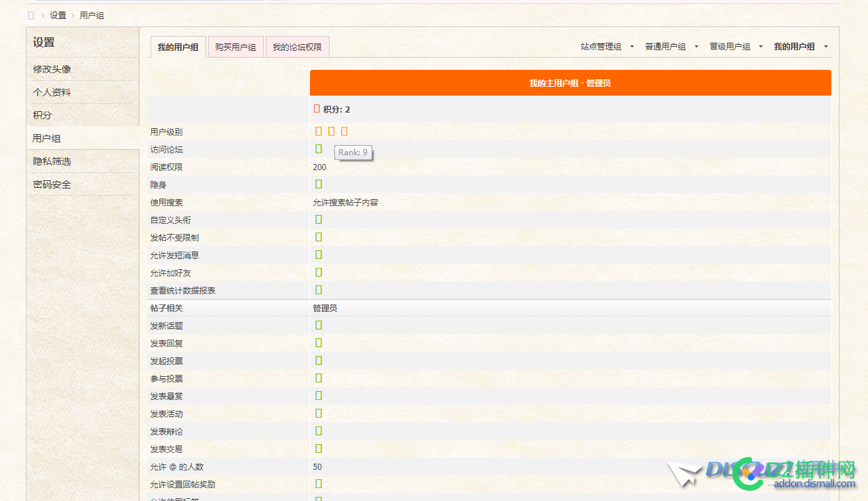Viewport: 868px width, 501px height.
Task: Open 积分 in the settings sidebar
Action: coord(42,115)
